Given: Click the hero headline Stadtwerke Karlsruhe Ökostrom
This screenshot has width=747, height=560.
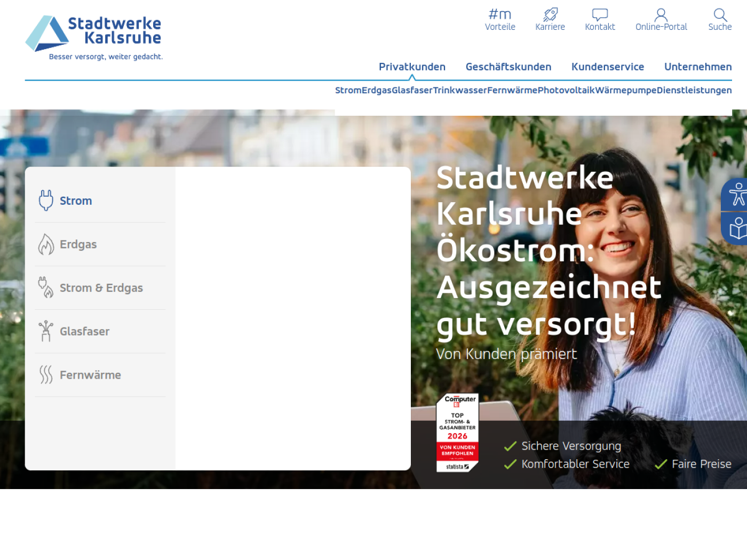Looking at the screenshot, I should (549, 251).
